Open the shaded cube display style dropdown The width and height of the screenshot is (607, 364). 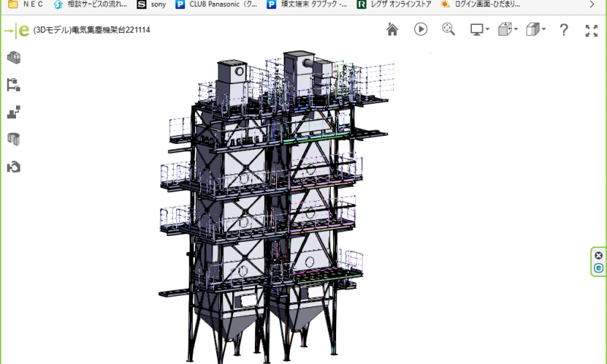pos(536,30)
